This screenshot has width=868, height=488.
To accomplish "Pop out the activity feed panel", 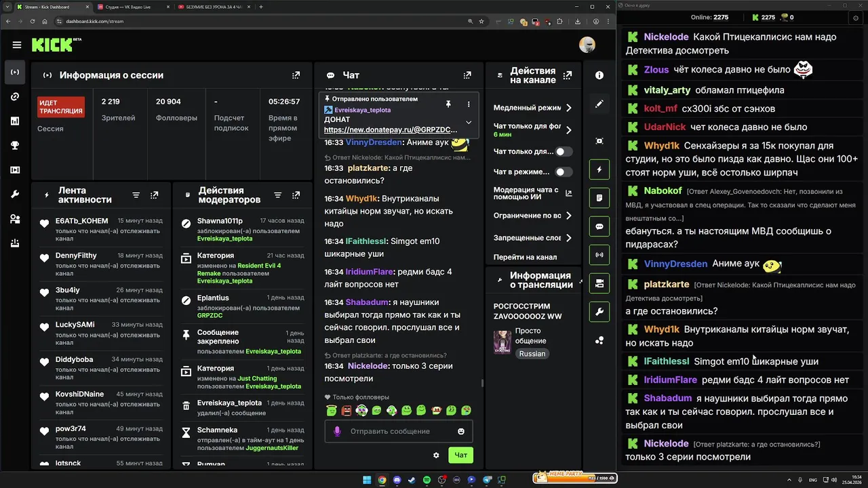I will coord(155,195).
